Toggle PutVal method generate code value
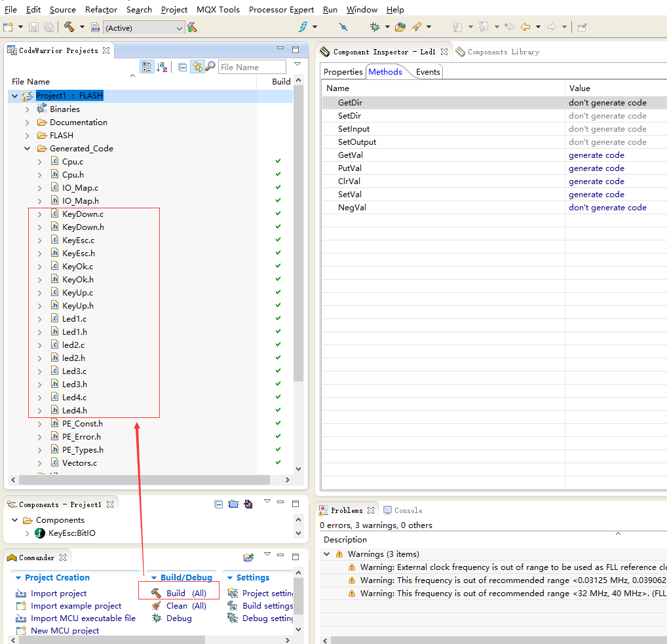Screen dimensions: 667x644 (x=596, y=168)
